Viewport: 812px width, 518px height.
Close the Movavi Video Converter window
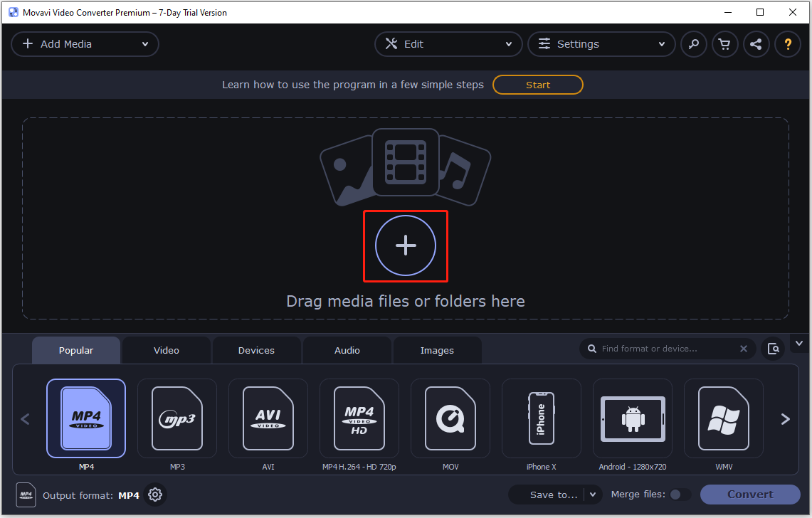[x=792, y=12]
